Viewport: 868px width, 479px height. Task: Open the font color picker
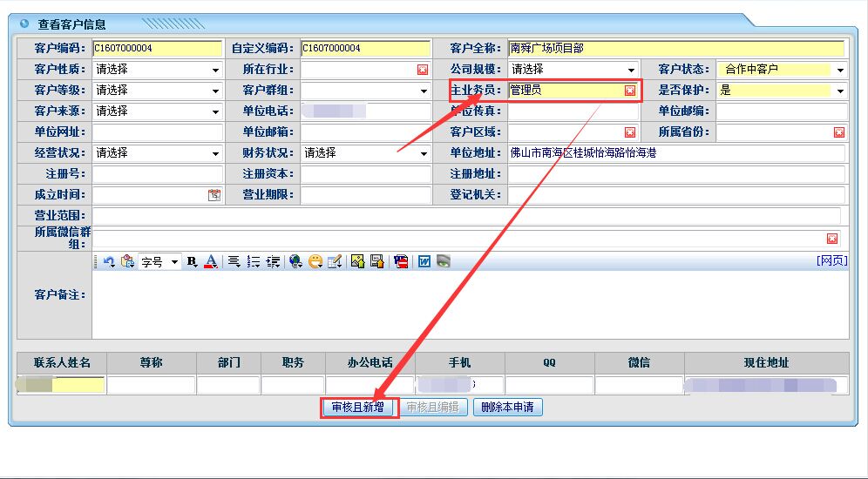point(211,261)
